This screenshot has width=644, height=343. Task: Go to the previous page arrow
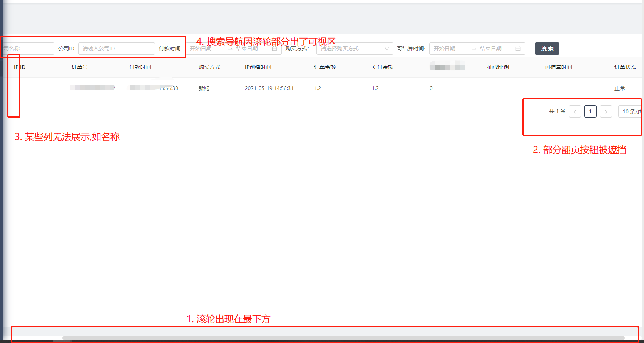click(575, 111)
